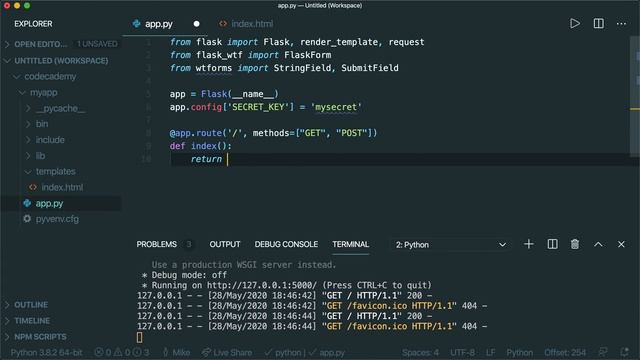This screenshot has width=640, height=360.
Task: Change indentation via 'Spaces: 4'
Action: click(x=420, y=352)
